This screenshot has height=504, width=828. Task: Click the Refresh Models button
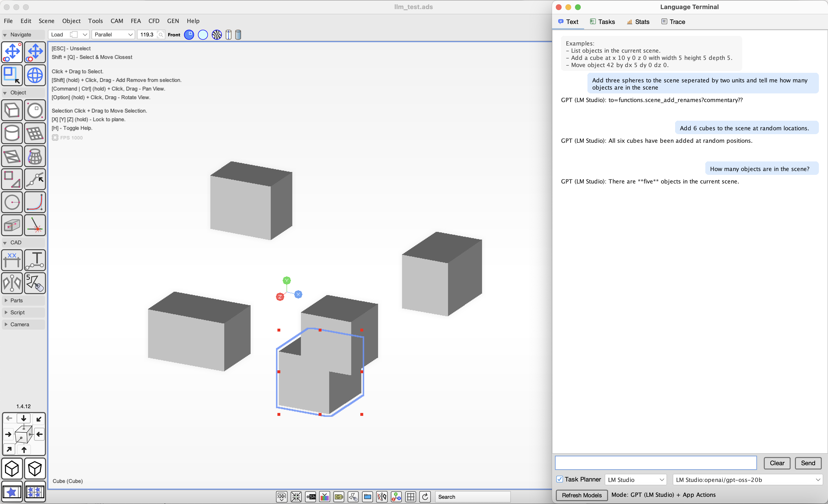(x=581, y=495)
